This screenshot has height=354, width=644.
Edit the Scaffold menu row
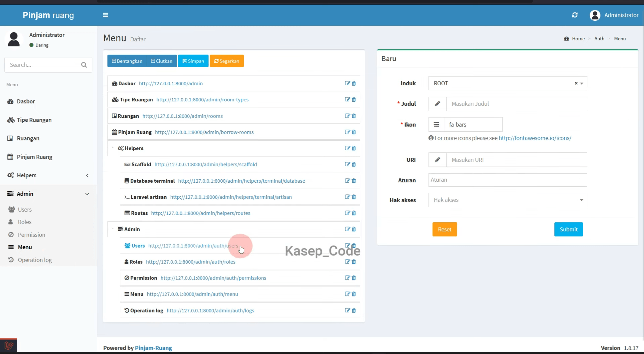[x=347, y=164]
